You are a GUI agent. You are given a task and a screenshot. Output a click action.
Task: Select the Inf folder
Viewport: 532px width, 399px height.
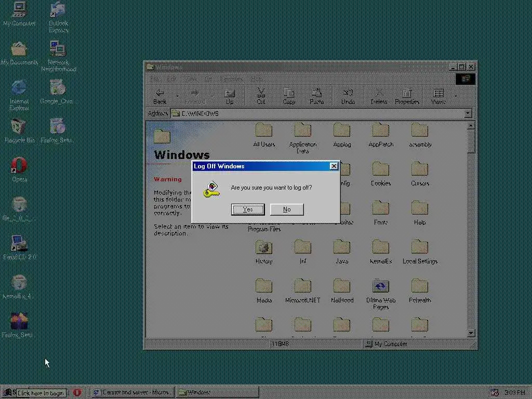point(303,252)
